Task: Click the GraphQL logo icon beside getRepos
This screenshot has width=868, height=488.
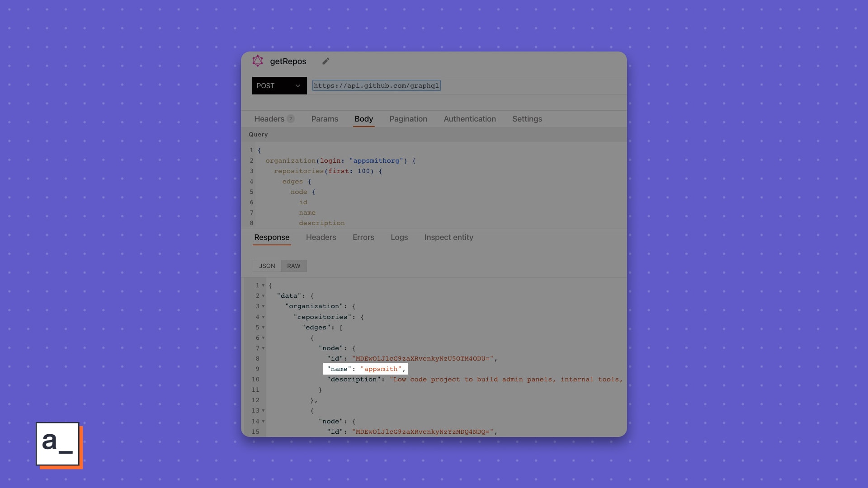Action: click(258, 61)
